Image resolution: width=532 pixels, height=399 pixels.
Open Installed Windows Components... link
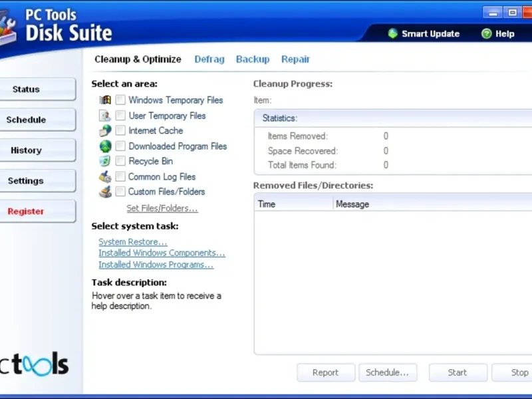(x=162, y=253)
